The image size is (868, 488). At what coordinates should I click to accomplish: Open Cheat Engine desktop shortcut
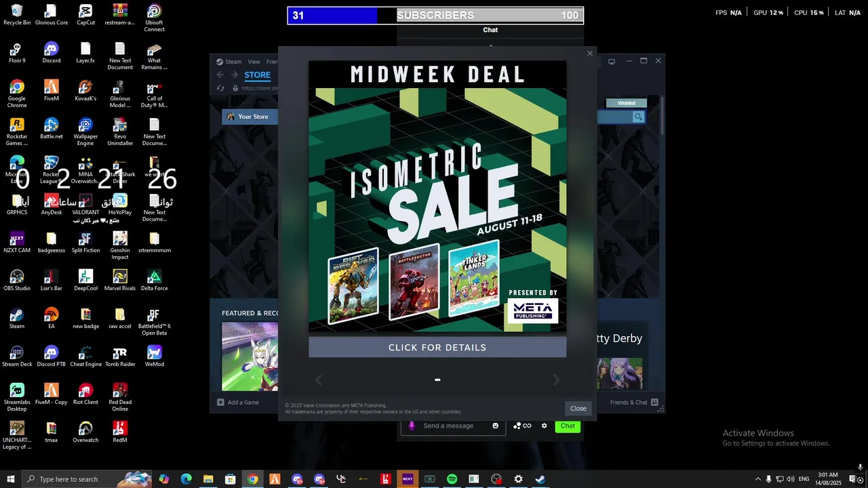[x=85, y=357]
